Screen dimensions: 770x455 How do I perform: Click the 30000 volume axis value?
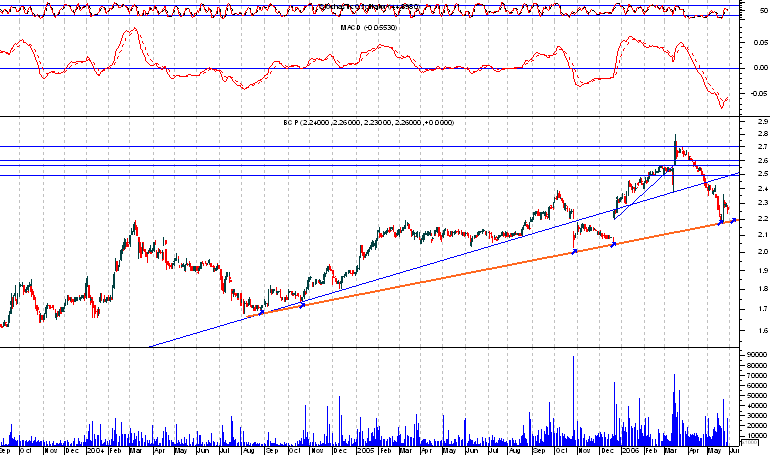click(757, 416)
